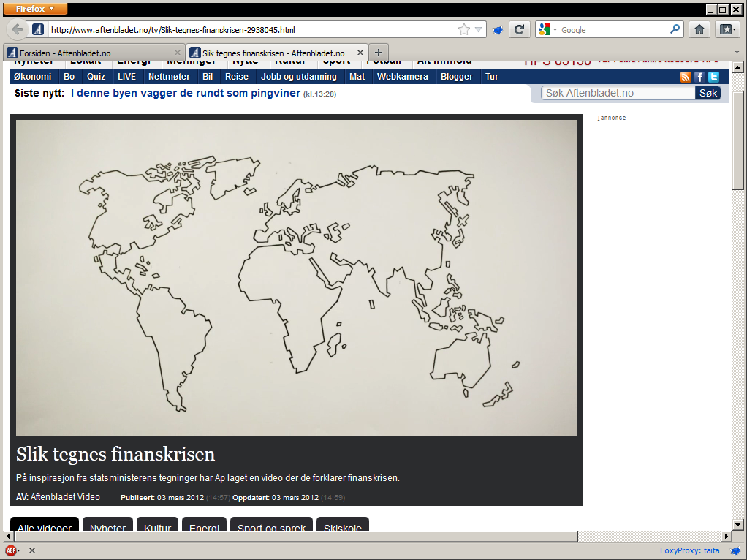The height and width of the screenshot is (560, 747).
Task: Go to Quiz in the navigation bar
Action: tap(96, 76)
